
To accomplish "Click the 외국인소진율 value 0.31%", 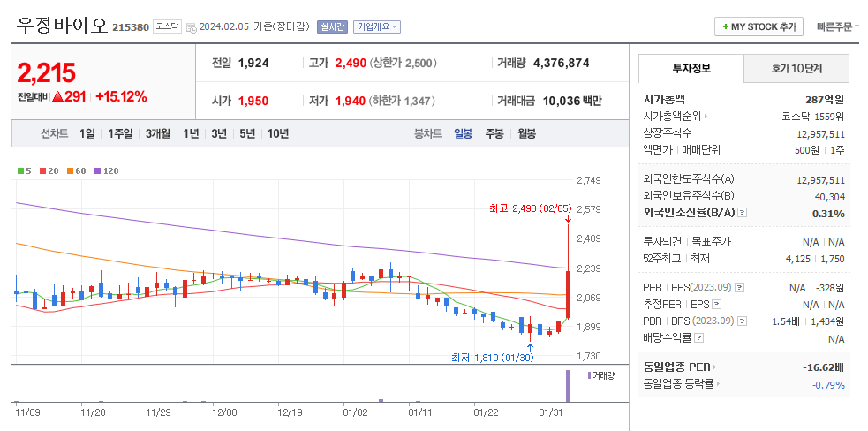I will coord(828,213).
